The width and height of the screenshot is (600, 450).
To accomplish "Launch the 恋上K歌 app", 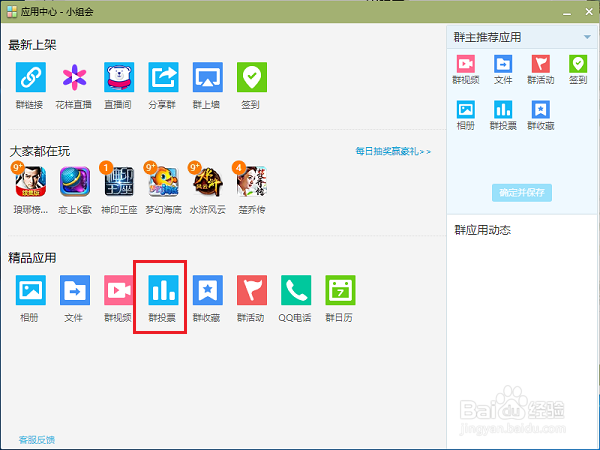I will click(x=75, y=181).
